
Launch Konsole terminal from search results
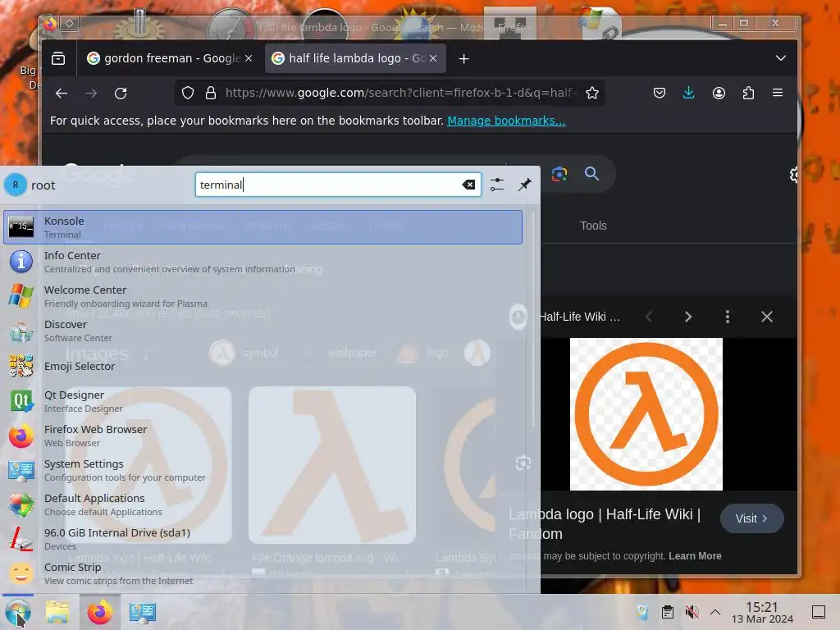pos(262,227)
